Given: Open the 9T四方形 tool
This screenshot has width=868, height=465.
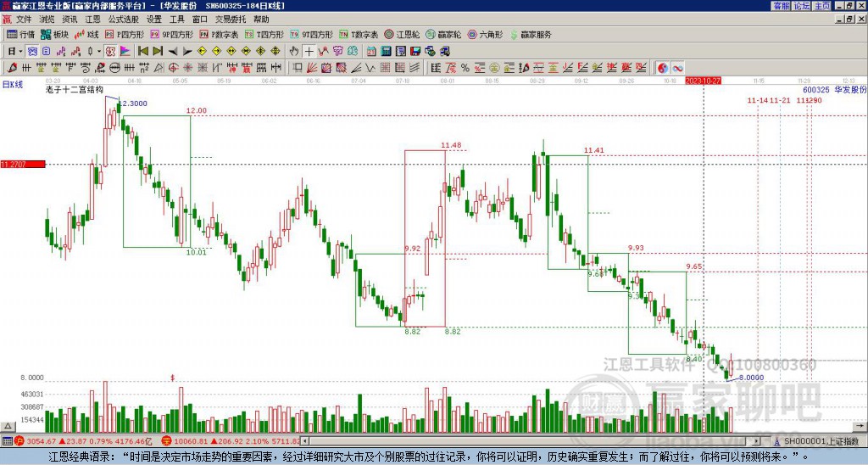Looking at the screenshot, I should pyautogui.click(x=311, y=34).
